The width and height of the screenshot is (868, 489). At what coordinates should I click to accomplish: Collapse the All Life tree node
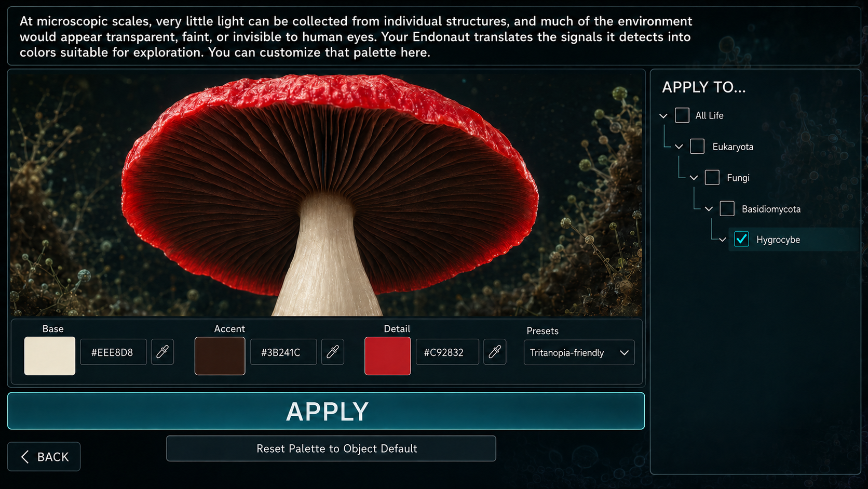pyautogui.click(x=663, y=116)
